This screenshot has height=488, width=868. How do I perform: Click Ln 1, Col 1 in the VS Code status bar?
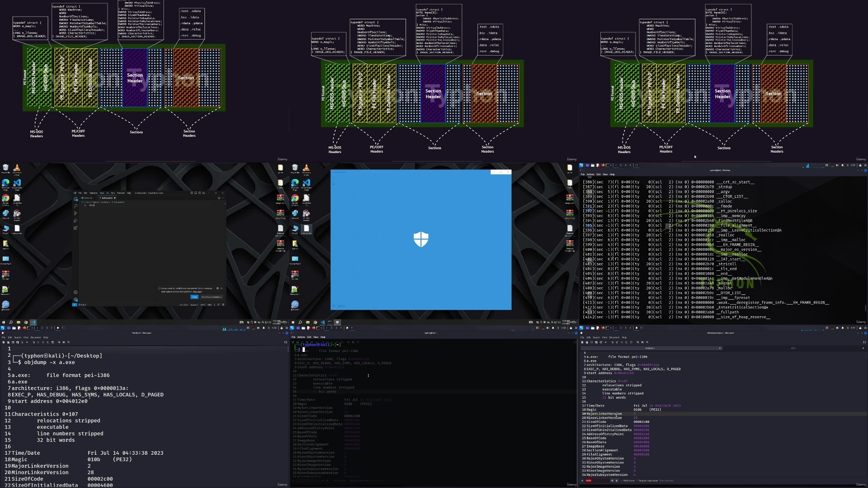click(x=184, y=305)
